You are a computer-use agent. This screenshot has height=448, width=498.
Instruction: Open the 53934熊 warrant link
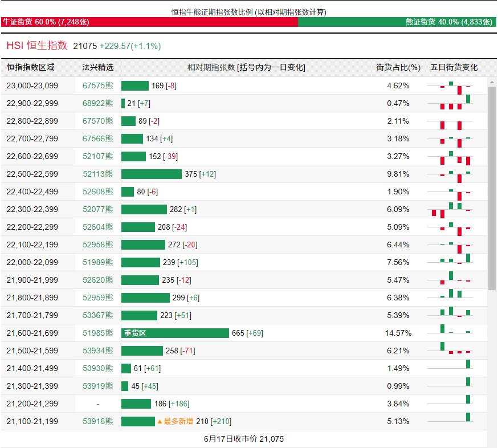tap(98, 351)
